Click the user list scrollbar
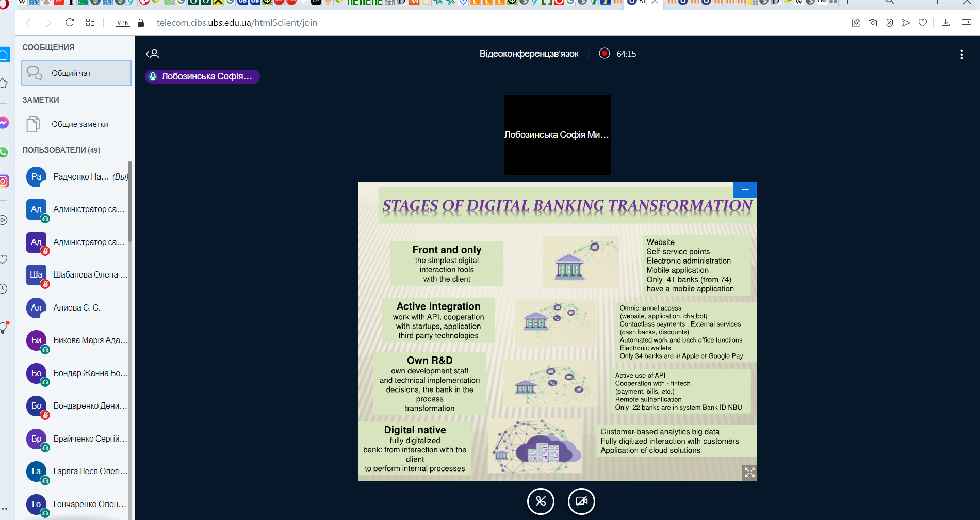Image resolution: width=980 pixels, height=520 pixels. click(x=130, y=201)
